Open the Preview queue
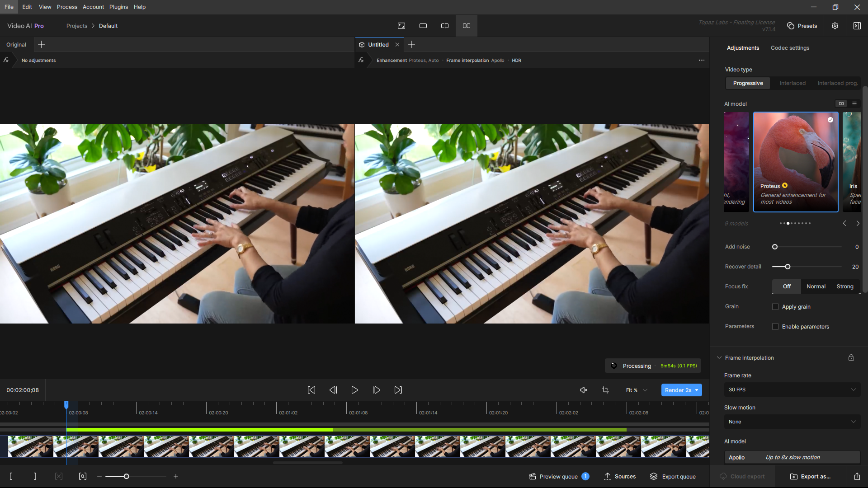 (559, 476)
